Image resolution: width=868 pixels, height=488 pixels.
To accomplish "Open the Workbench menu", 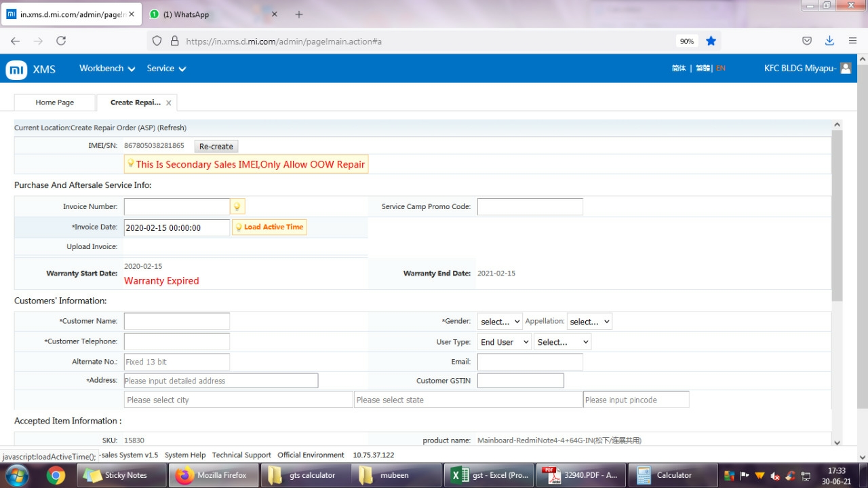I will (x=107, y=69).
